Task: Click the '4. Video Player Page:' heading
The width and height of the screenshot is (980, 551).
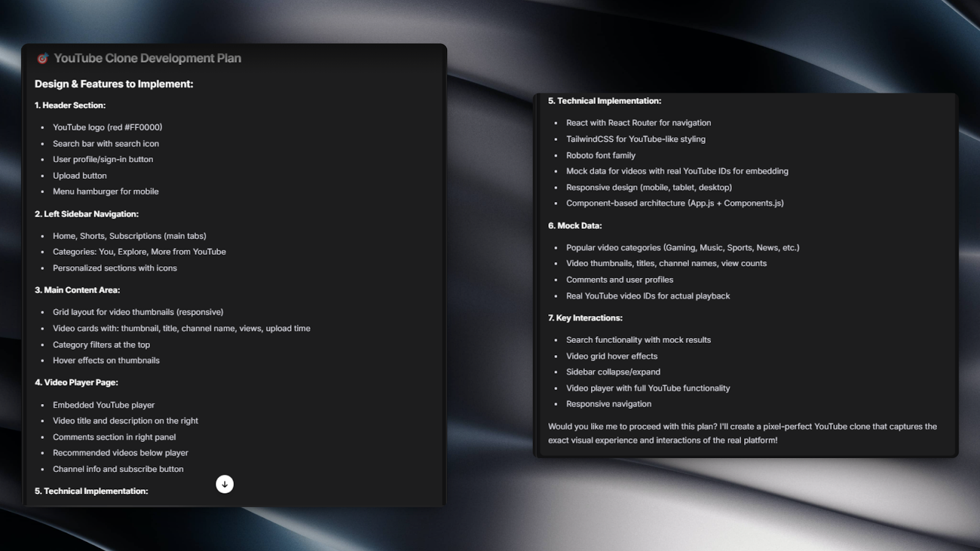Action: tap(76, 383)
